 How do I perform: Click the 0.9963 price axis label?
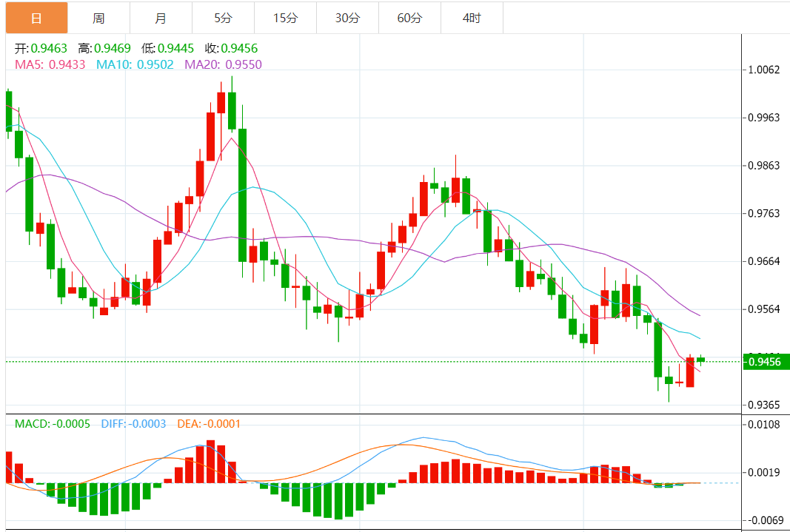[766, 118]
